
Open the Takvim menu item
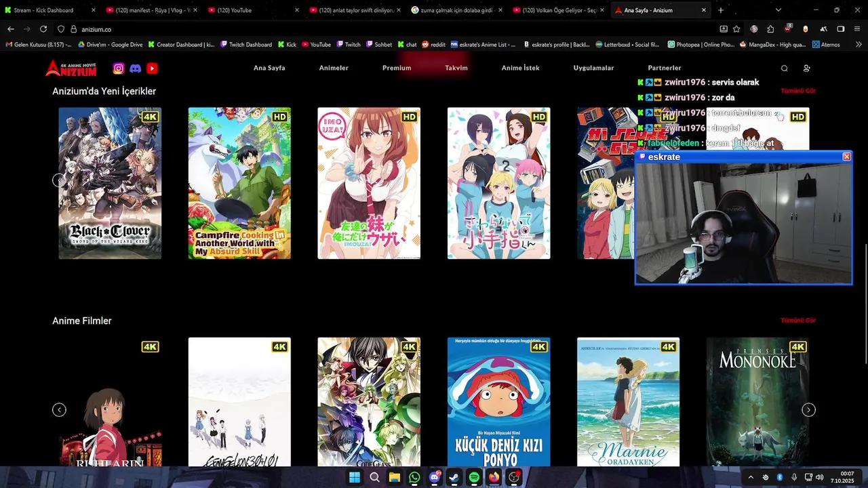pos(456,68)
